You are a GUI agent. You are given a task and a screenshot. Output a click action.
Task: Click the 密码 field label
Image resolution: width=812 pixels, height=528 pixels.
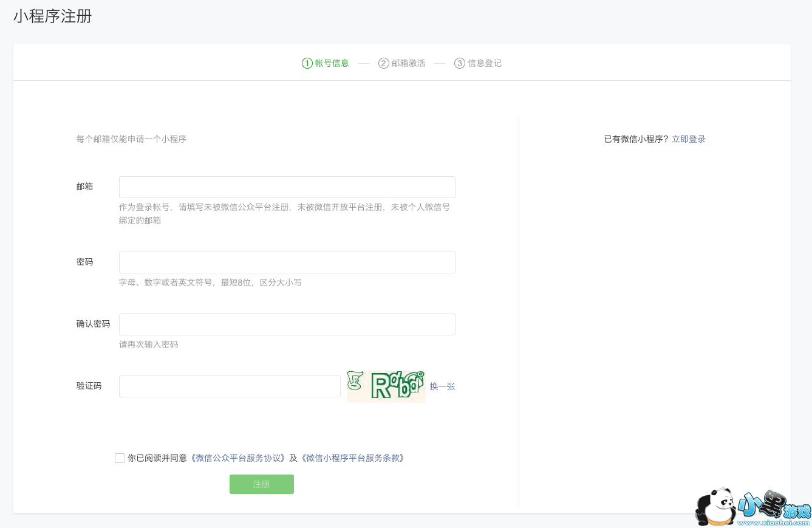[85, 262]
